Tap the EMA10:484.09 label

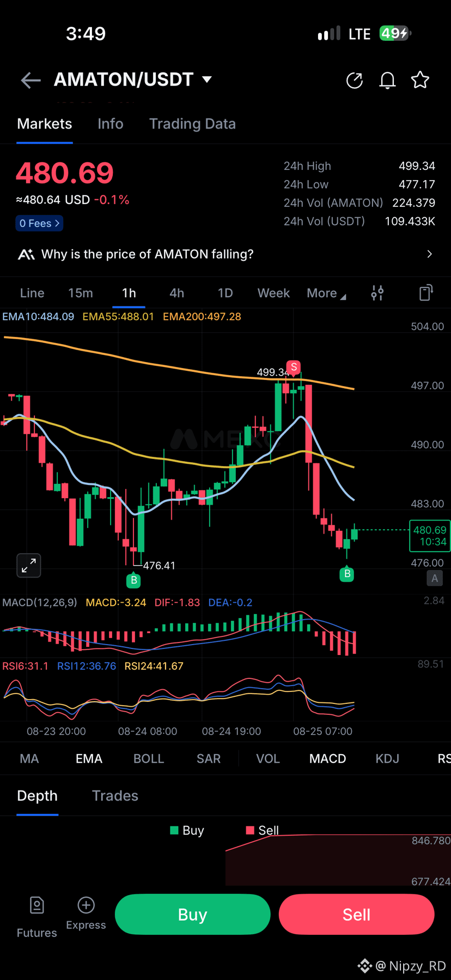tap(38, 316)
